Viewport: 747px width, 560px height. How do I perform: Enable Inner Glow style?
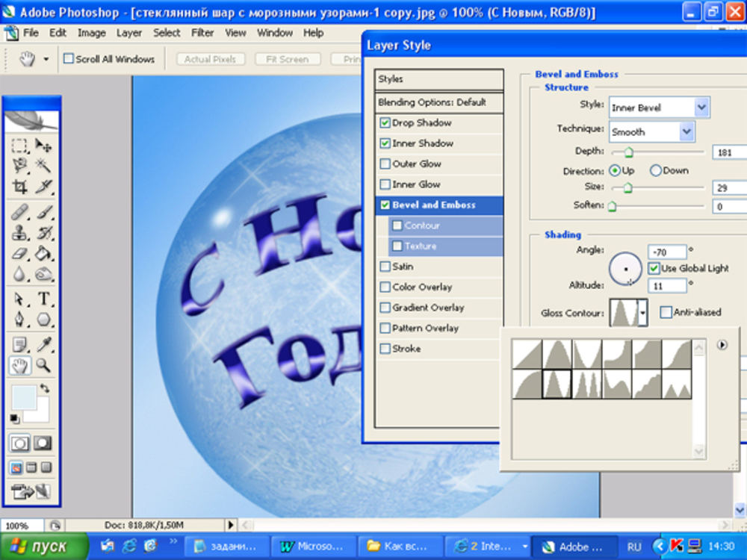tap(385, 184)
